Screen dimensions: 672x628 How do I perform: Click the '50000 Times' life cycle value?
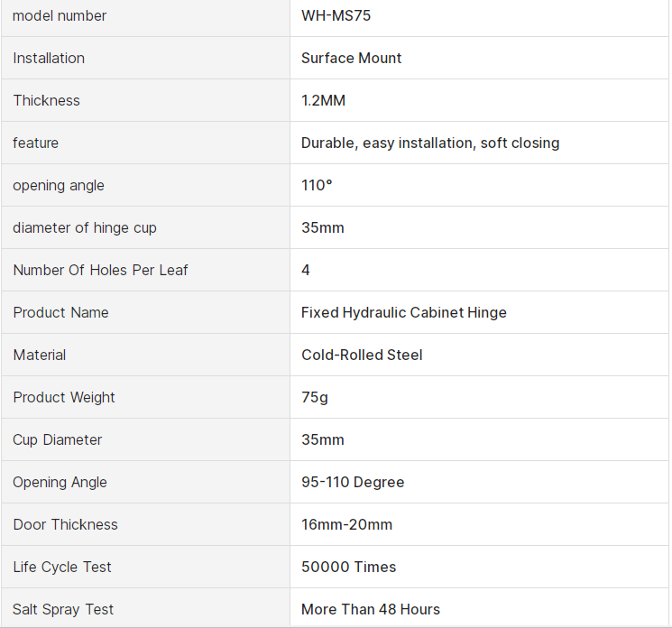[x=348, y=567]
